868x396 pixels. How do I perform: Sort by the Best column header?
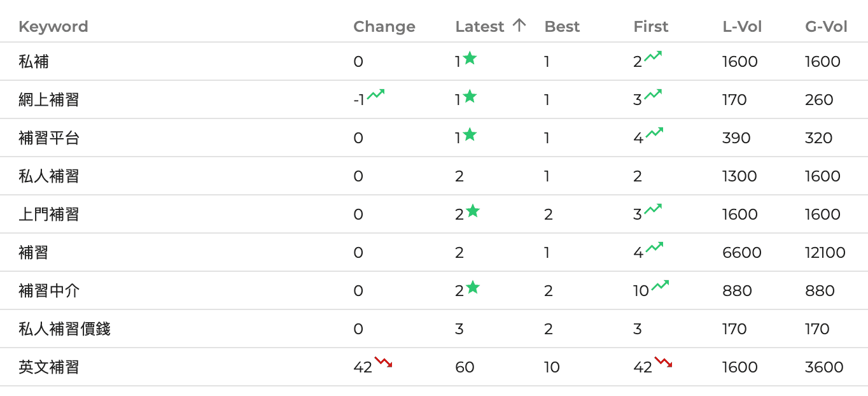pyautogui.click(x=562, y=27)
